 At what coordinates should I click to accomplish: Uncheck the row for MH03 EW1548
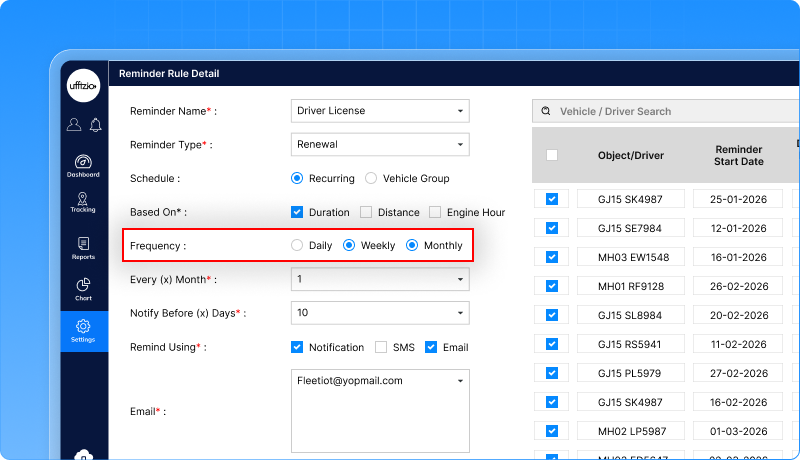(551, 257)
